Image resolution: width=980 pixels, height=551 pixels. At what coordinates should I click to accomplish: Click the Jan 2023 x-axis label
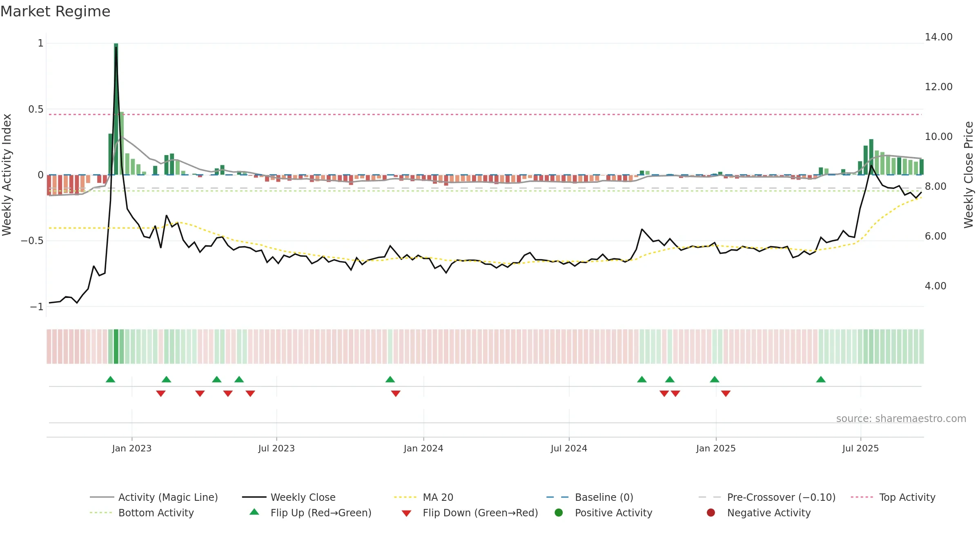coord(132,448)
